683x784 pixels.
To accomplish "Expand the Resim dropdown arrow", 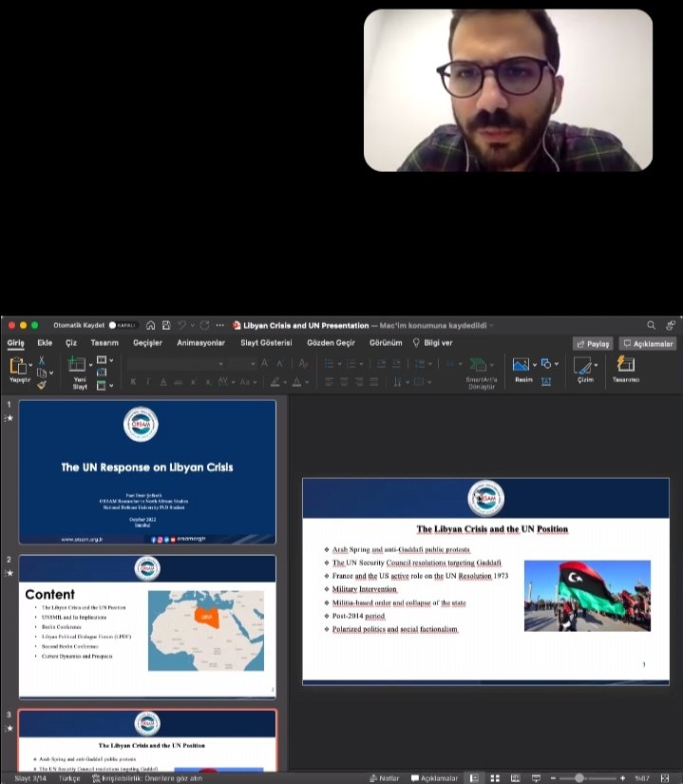I will coord(534,365).
